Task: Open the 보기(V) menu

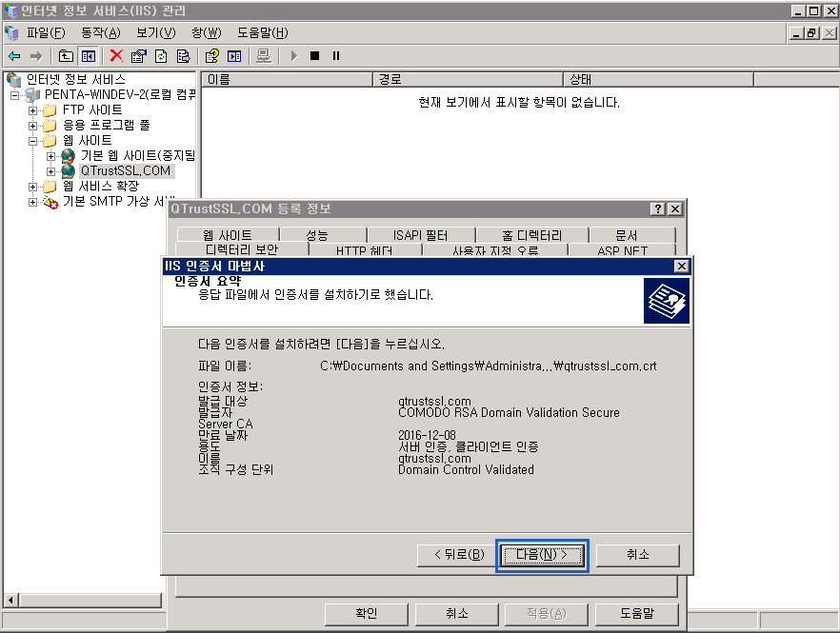Action: tap(156, 33)
